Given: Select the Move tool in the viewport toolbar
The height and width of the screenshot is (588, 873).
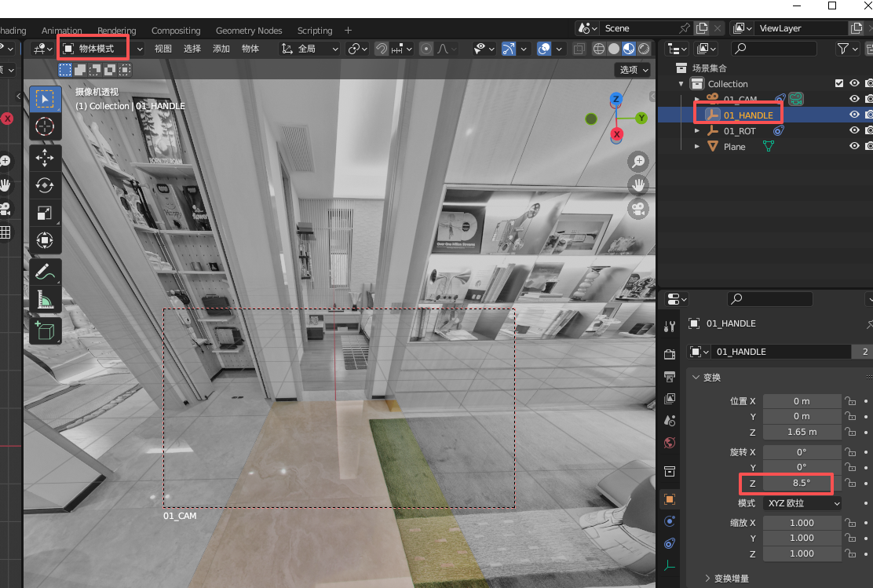Looking at the screenshot, I should point(45,158).
